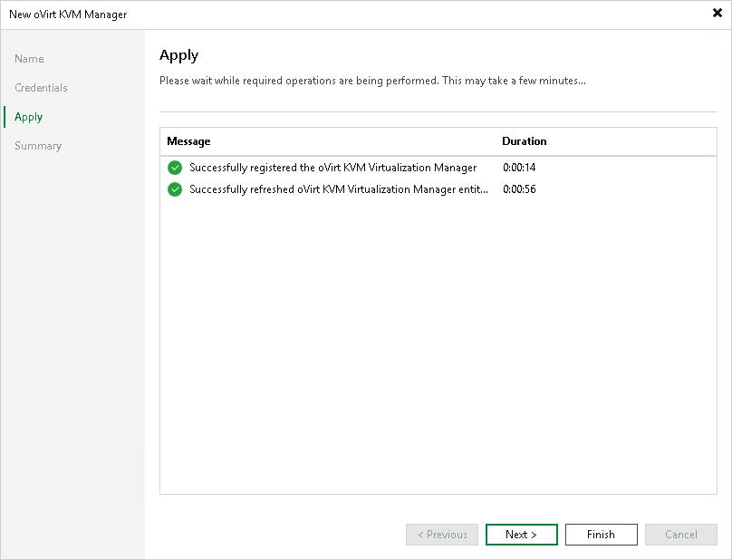732x560 pixels.
Task: Click the green check icon for refreshed entities
Action: [175, 189]
